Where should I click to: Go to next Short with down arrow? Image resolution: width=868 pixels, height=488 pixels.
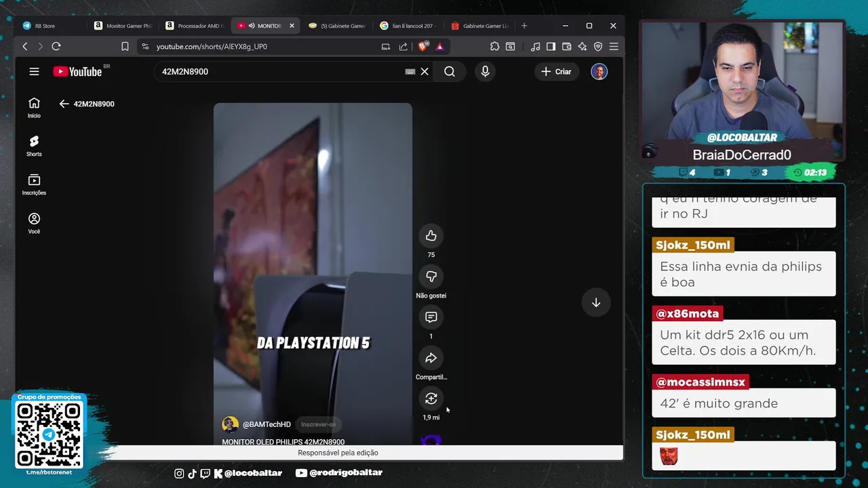coord(596,302)
